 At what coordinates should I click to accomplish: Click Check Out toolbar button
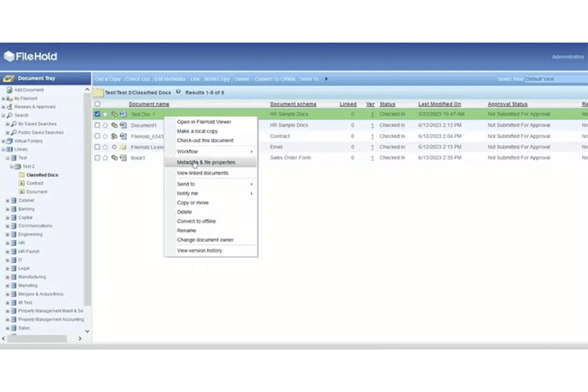click(138, 79)
